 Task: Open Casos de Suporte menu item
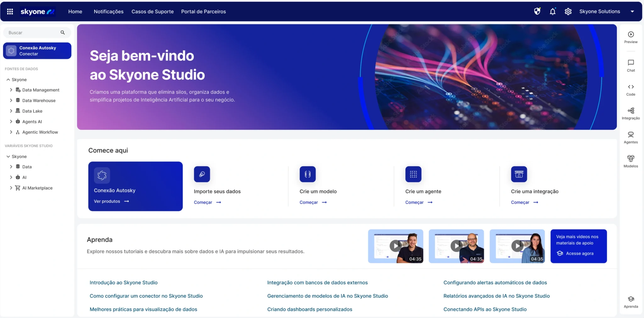click(x=153, y=12)
